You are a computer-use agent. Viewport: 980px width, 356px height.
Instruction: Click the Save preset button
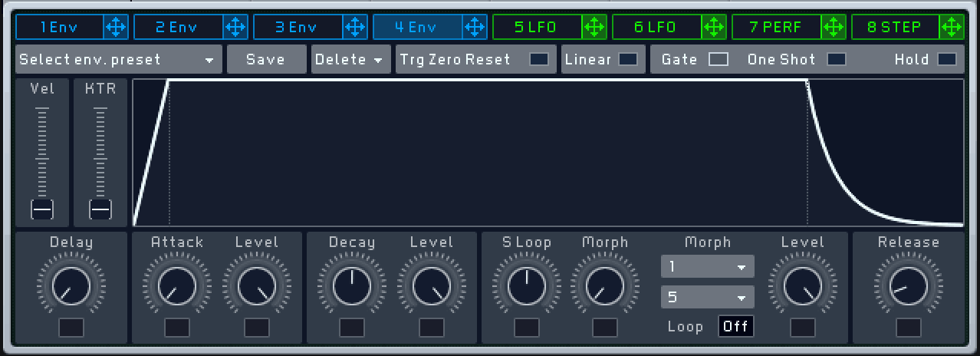click(266, 59)
